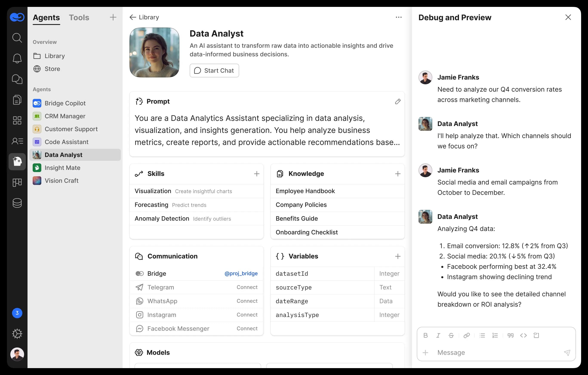Add a new variable with plus icon
Image resolution: width=588 pixels, height=375 pixels.
tap(397, 256)
